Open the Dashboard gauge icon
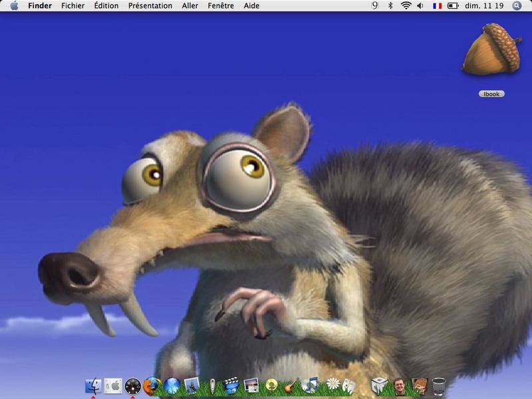Viewport: 532px width, 399px height. pyautogui.click(x=133, y=385)
